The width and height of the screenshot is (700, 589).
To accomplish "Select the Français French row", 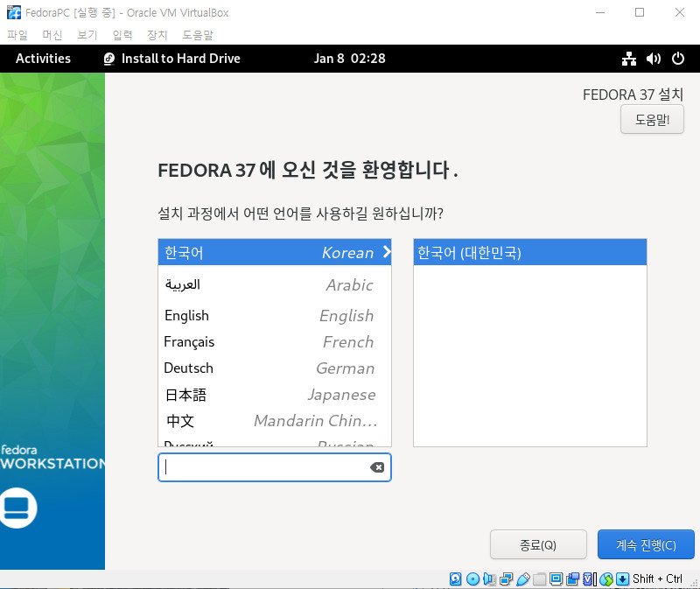I will pos(275,341).
